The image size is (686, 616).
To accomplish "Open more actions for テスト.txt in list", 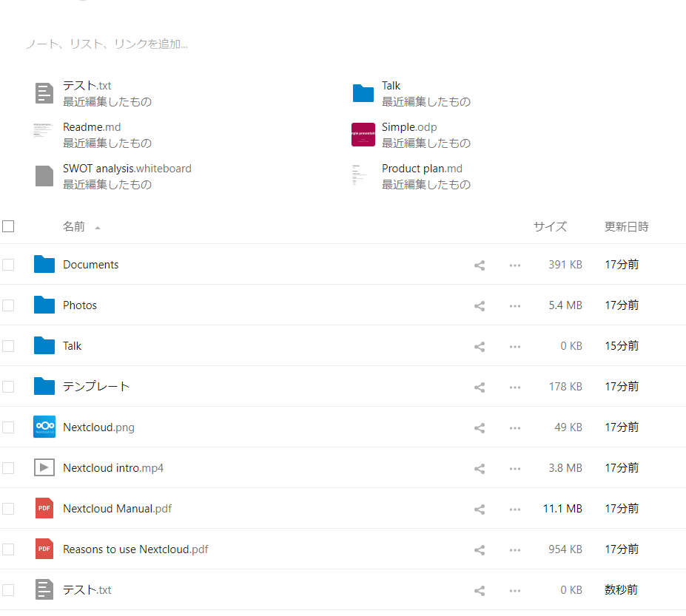I will pos(515,590).
